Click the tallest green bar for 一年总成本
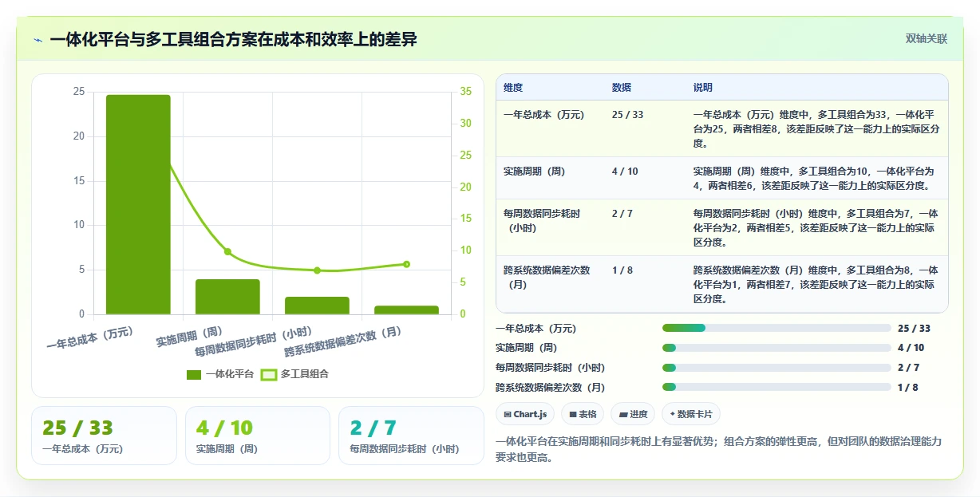980x497 pixels. (138, 205)
